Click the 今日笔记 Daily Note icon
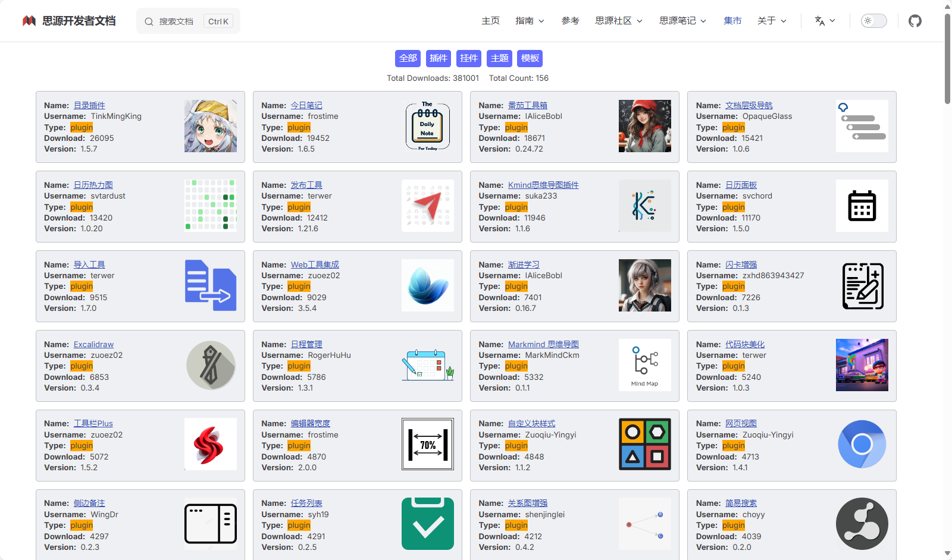The image size is (952, 560). coord(428,126)
